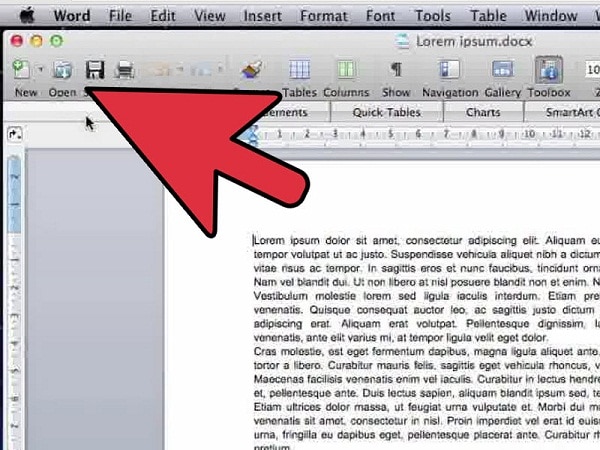Screen dimensions: 600x450
Task: Open the Edit menu
Action: [163, 16]
